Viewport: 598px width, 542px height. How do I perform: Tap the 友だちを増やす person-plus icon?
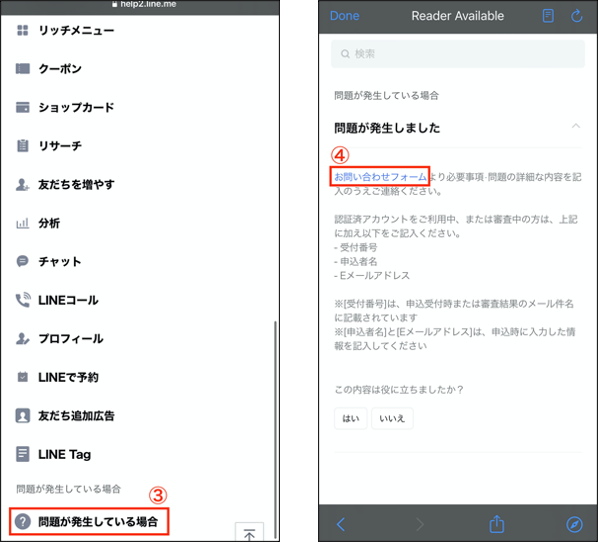[x=23, y=185]
